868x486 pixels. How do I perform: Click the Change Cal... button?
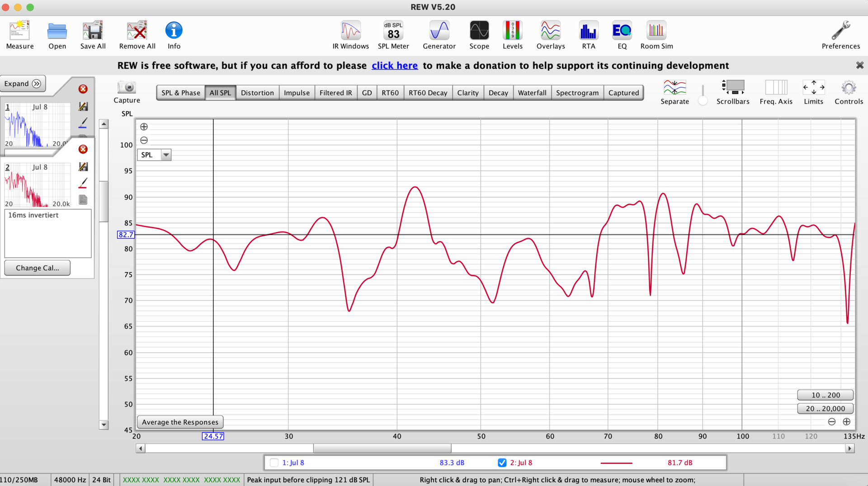pos(38,268)
